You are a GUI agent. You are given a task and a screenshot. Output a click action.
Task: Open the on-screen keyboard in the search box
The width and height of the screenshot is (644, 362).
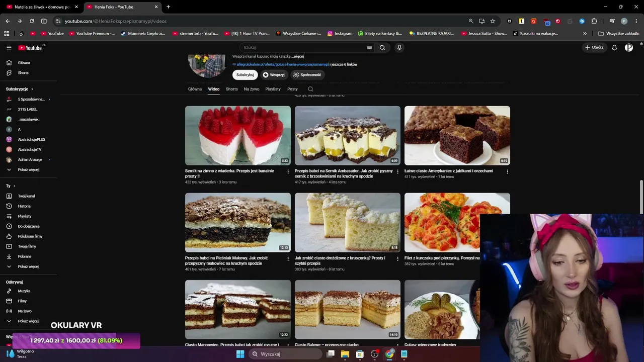(369, 48)
